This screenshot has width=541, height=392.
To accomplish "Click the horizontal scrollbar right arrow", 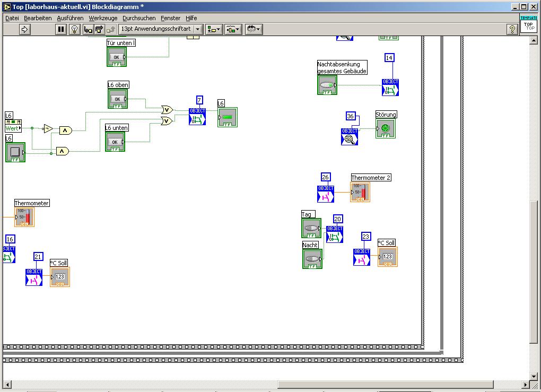I will coord(525,385).
